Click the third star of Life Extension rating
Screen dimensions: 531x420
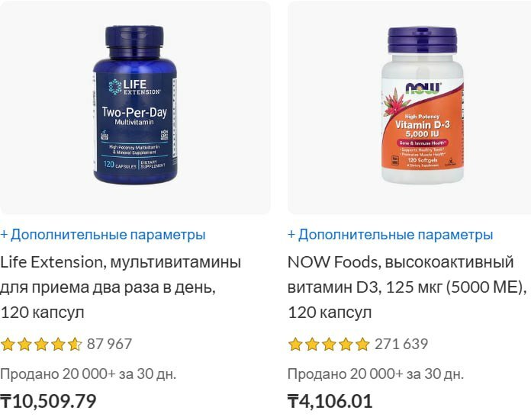[41, 345]
